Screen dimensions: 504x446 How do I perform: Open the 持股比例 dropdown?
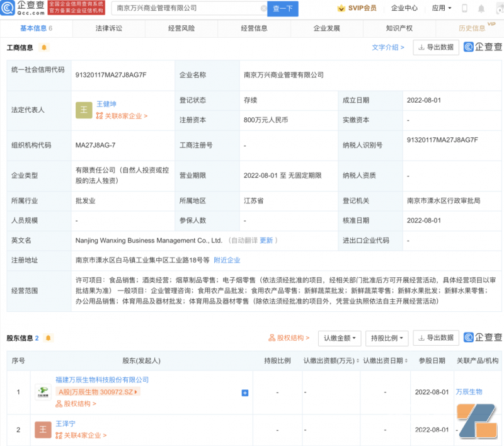(x=386, y=338)
